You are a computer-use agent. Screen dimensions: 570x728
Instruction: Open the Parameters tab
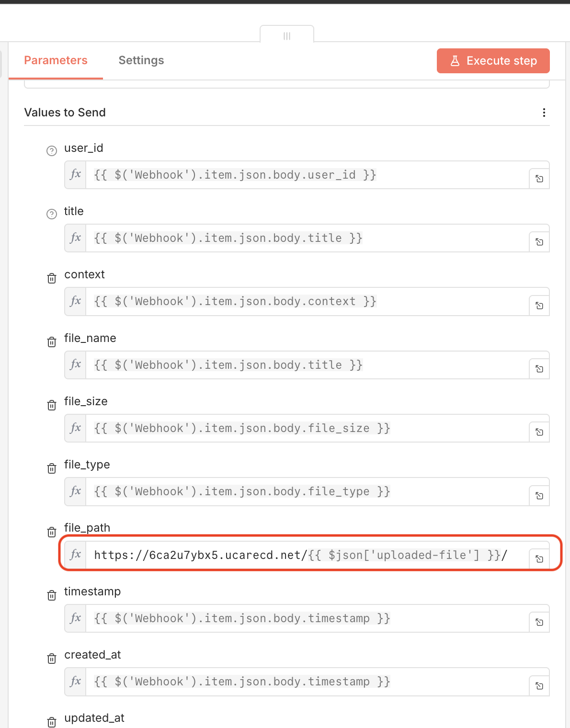56,60
